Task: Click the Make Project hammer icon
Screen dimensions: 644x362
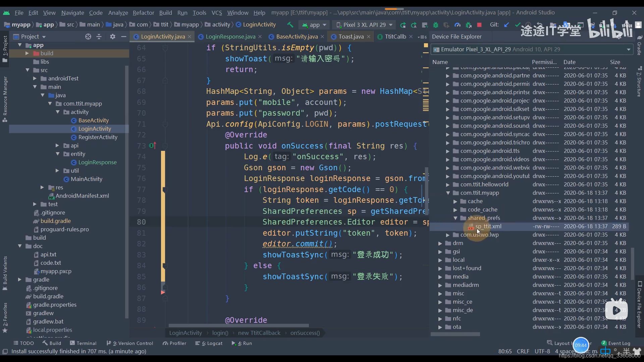Action: [290, 24]
